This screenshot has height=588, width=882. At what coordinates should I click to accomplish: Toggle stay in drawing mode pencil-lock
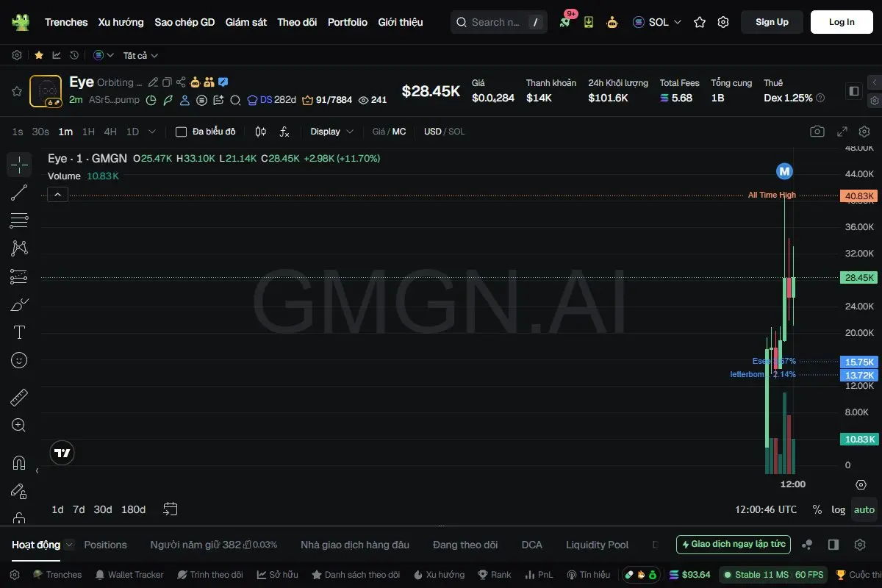click(19, 491)
